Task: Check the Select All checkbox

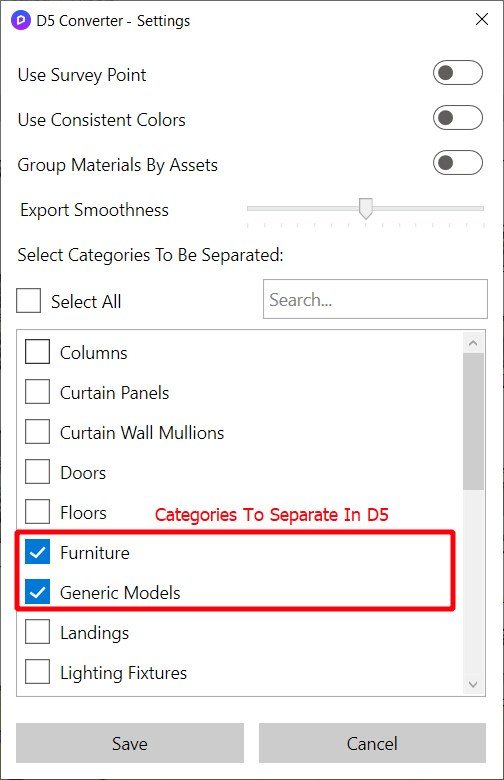Action: click(x=28, y=300)
